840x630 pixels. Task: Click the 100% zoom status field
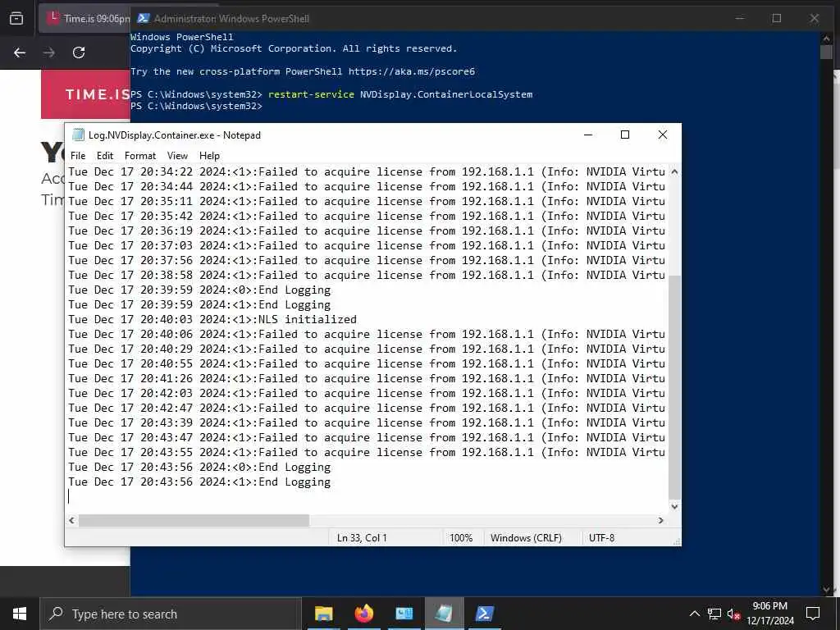click(461, 537)
